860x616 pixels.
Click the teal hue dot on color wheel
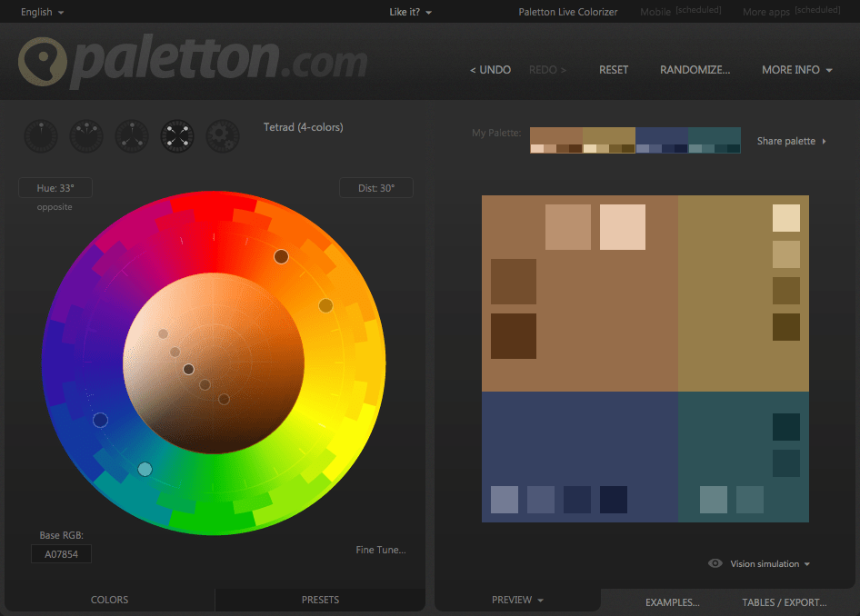tap(145, 469)
